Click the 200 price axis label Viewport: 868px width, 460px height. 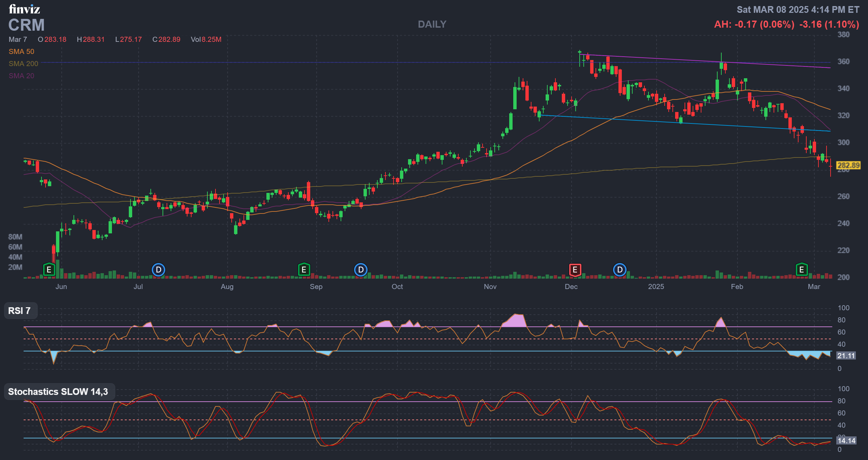click(x=843, y=277)
